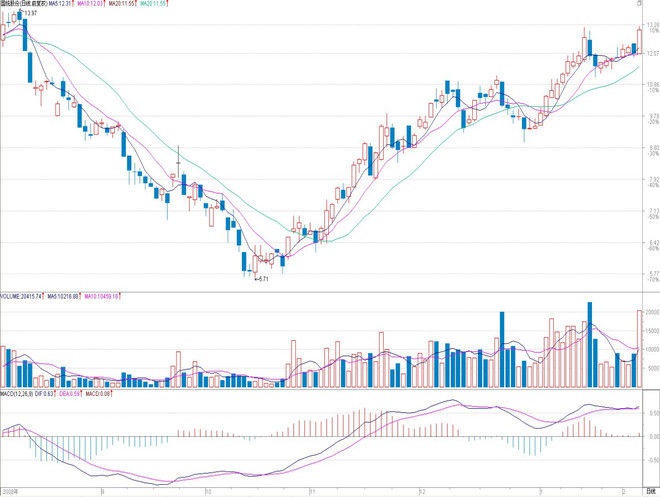Click the 13.26 price on right axis
This screenshot has height=497, width=660.
coord(651,23)
